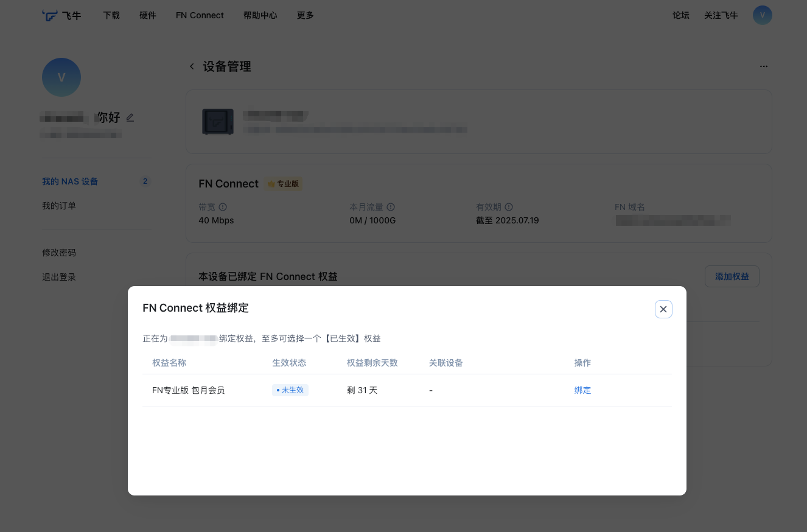Click the large profile avatar in sidebar

pos(61,77)
